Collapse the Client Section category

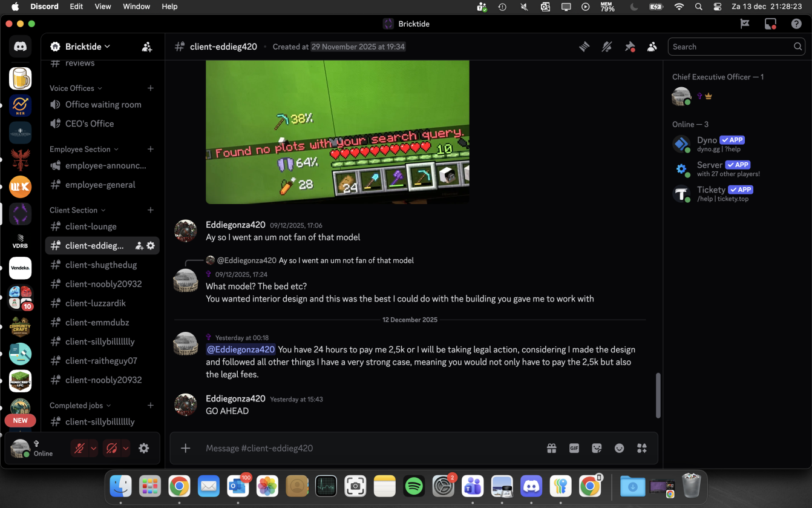click(x=77, y=210)
